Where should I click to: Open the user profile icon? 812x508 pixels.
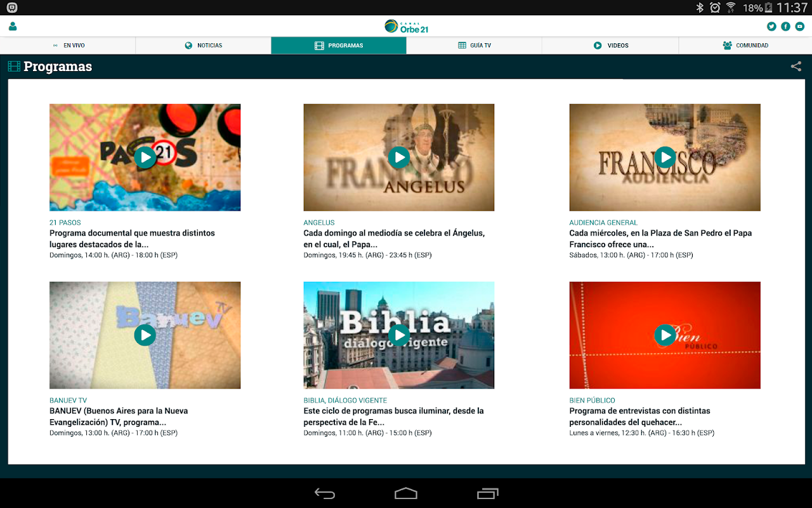(13, 27)
